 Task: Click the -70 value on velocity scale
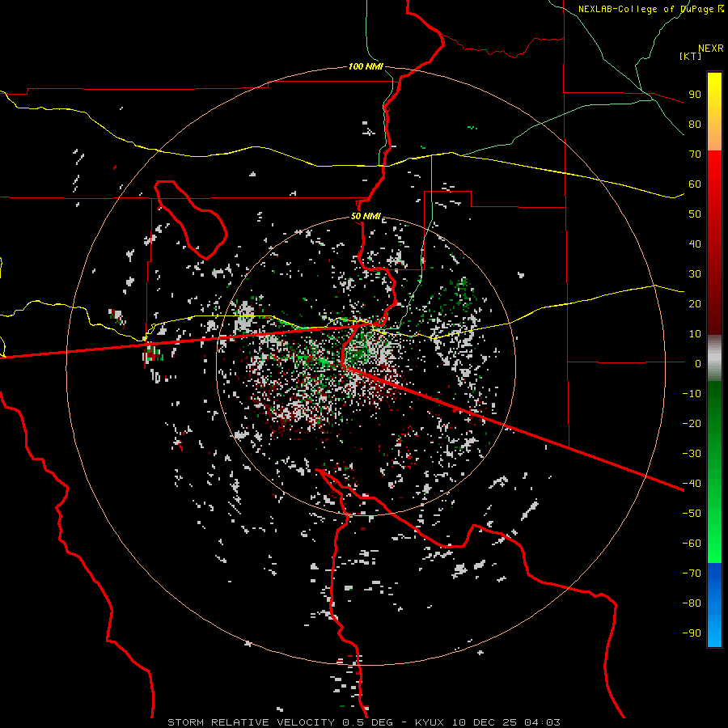tap(692, 574)
